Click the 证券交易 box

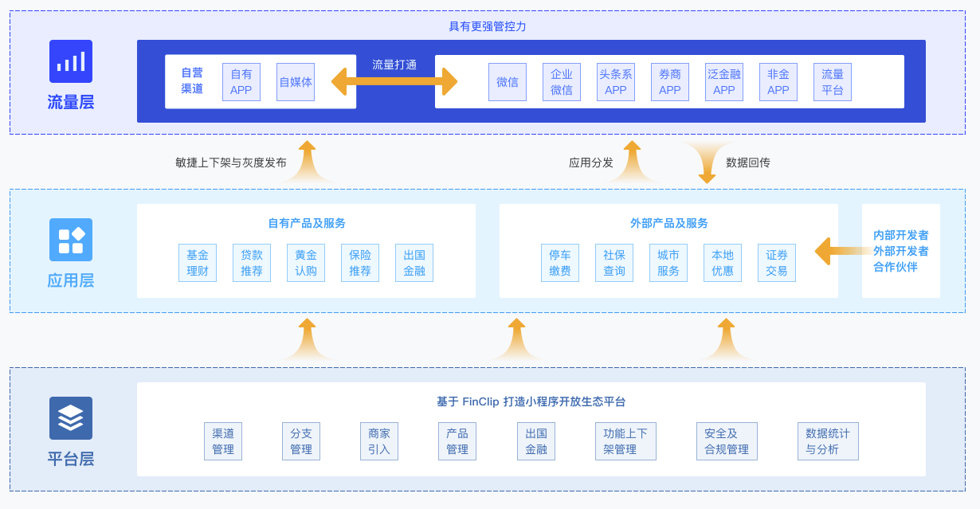pos(777,263)
